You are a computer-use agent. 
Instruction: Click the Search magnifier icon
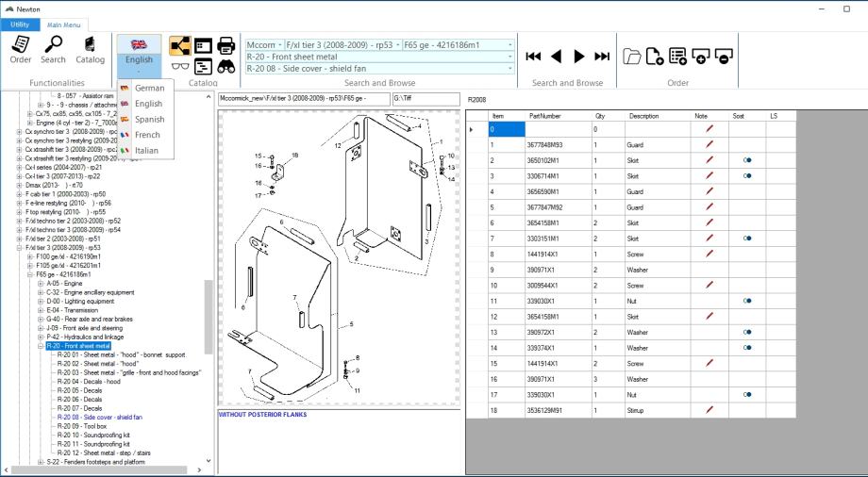[53, 48]
